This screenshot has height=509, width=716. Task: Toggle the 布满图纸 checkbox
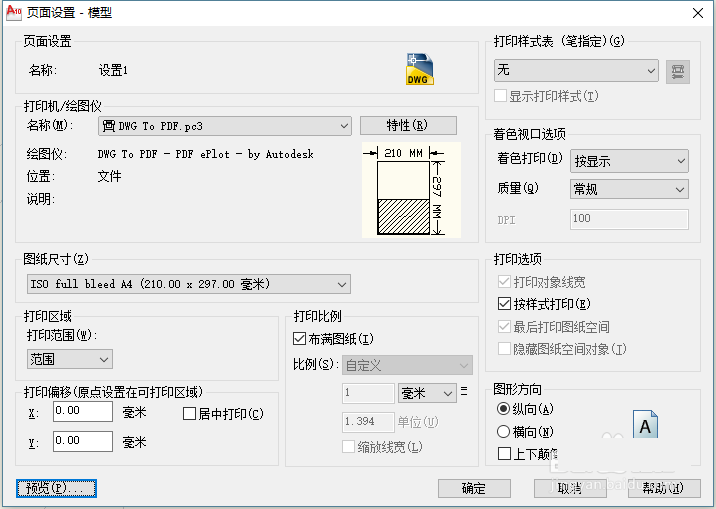pos(300,339)
